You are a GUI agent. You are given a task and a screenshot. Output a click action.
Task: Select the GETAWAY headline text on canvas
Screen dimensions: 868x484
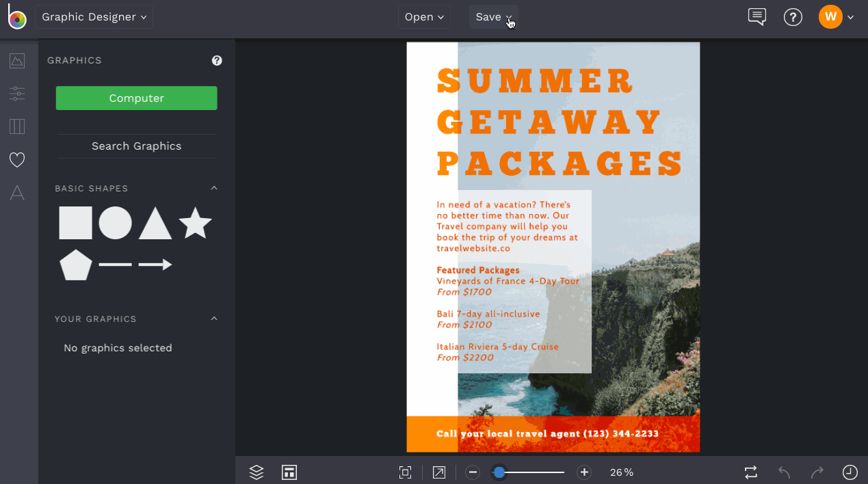pos(549,122)
